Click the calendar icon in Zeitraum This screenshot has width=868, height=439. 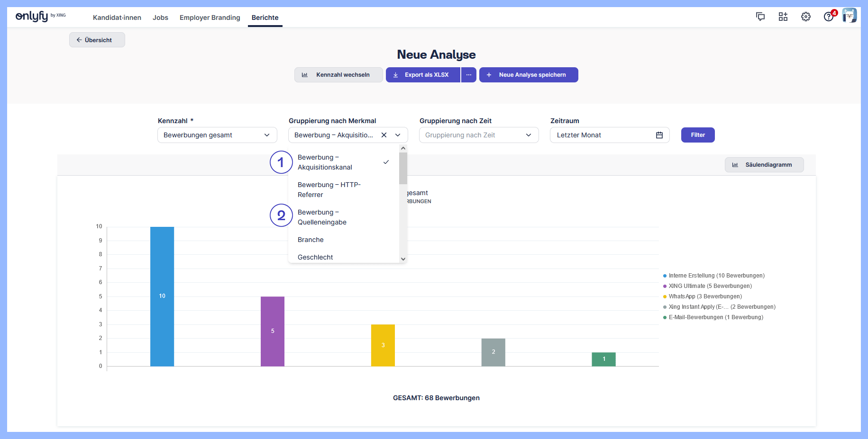click(x=659, y=135)
